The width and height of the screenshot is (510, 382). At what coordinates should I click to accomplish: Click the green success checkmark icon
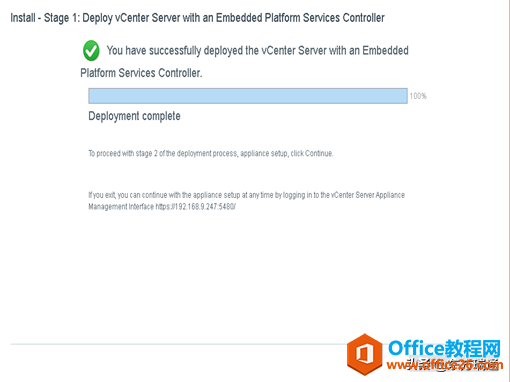tap(91, 51)
